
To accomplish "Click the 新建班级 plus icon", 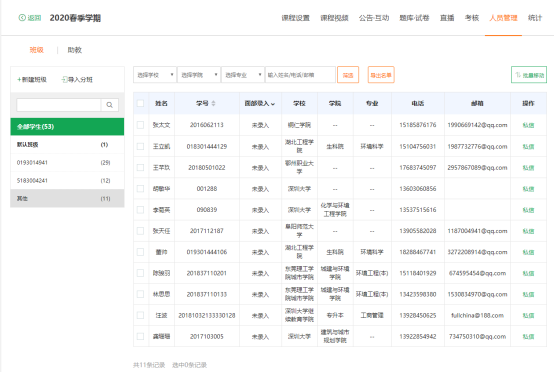I will point(19,79).
